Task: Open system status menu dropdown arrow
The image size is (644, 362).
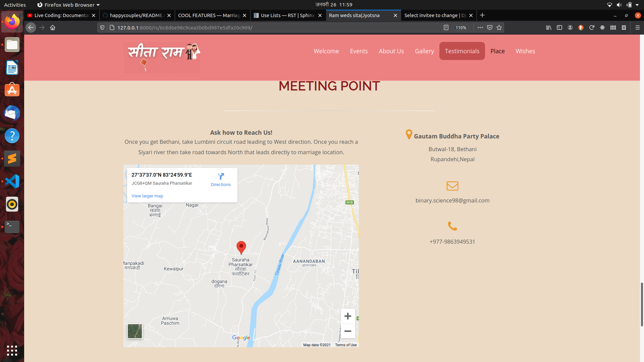Action: (637, 5)
